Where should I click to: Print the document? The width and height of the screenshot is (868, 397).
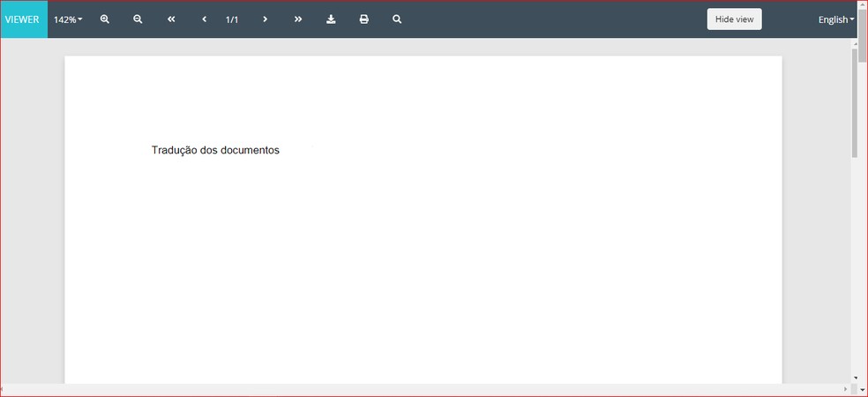(x=363, y=19)
